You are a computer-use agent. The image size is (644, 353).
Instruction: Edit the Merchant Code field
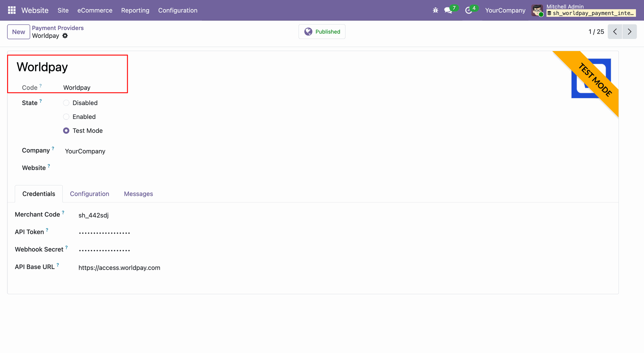(x=94, y=215)
